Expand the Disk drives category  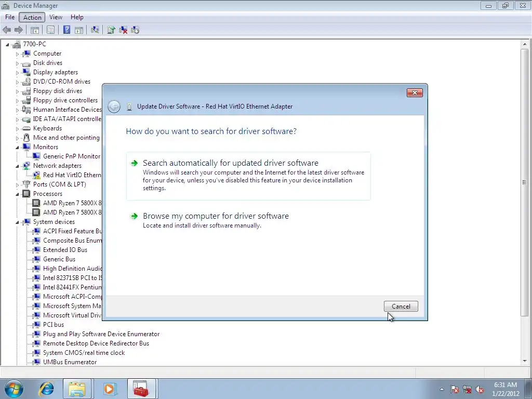[17, 63]
